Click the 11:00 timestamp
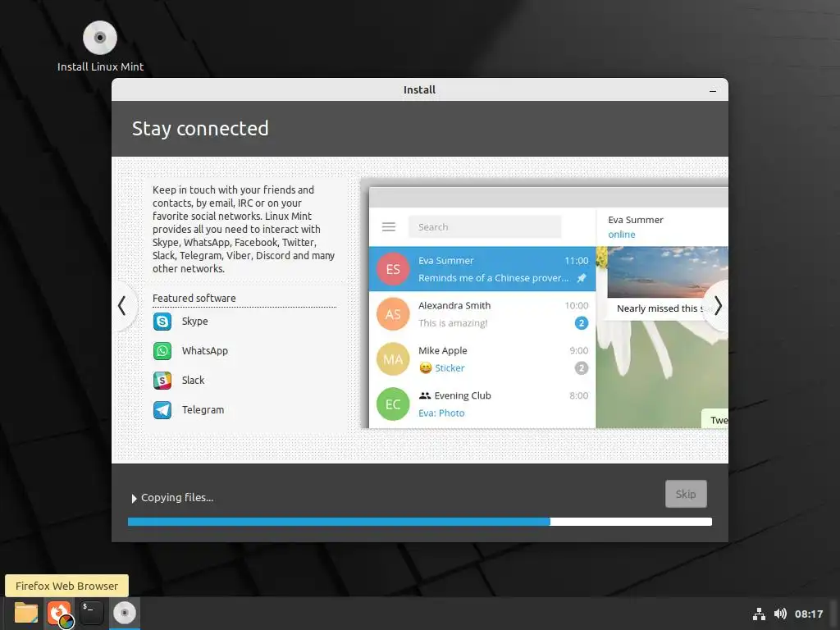The height and width of the screenshot is (630, 840). coord(577,260)
